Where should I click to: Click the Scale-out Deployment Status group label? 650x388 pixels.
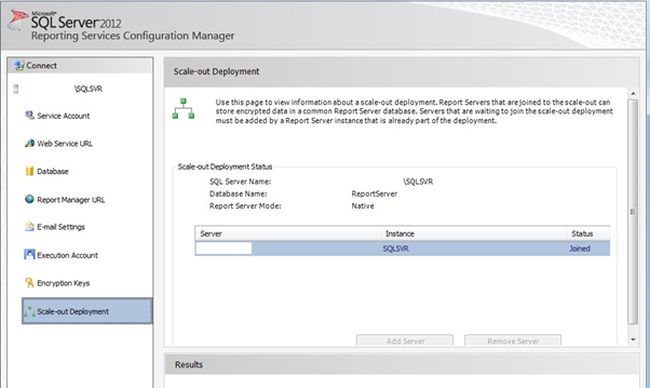[225, 167]
